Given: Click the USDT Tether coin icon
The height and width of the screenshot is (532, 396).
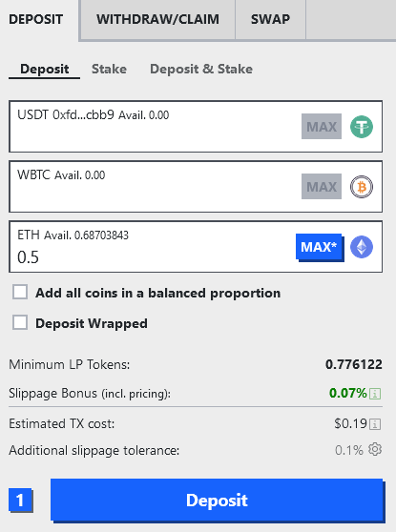Looking at the screenshot, I should tap(362, 127).
